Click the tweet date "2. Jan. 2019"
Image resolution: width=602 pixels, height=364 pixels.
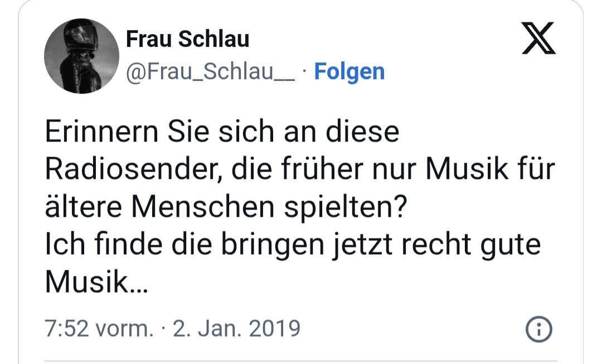(x=237, y=328)
